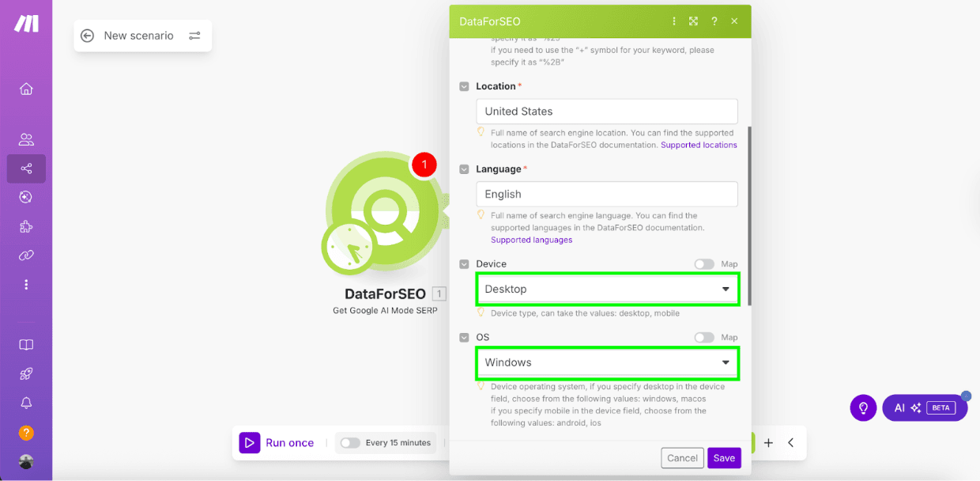Viewport: 980px width, 481px height.
Task: Open the notifications bell in the sidebar
Action: pyautogui.click(x=26, y=403)
